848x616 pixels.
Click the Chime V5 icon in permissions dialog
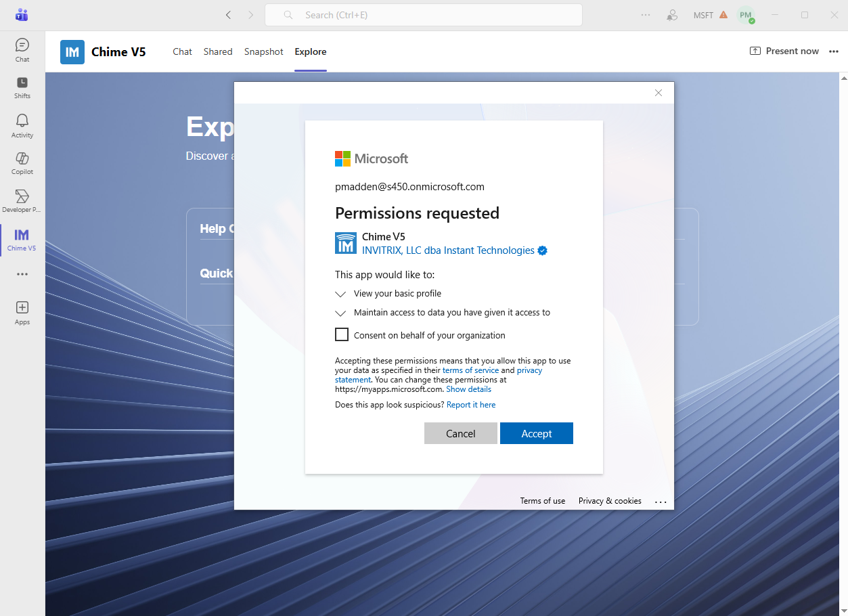point(346,243)
